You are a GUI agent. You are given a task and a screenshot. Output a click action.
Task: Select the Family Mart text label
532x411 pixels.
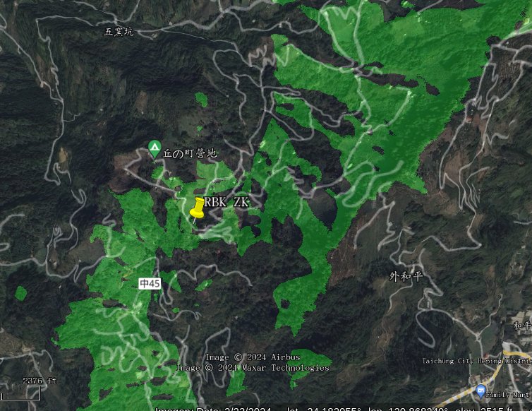pyautogui.click(x=507, y=395)
